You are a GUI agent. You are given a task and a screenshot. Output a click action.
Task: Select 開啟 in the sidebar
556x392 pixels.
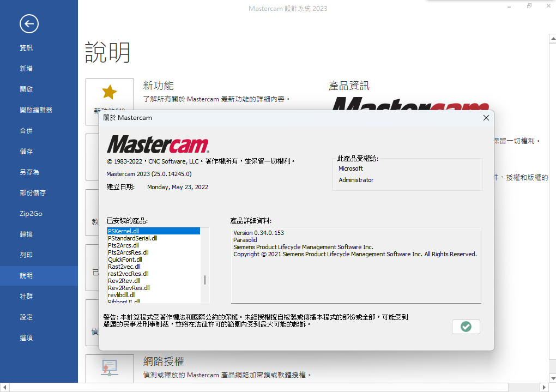click(26, 89)
